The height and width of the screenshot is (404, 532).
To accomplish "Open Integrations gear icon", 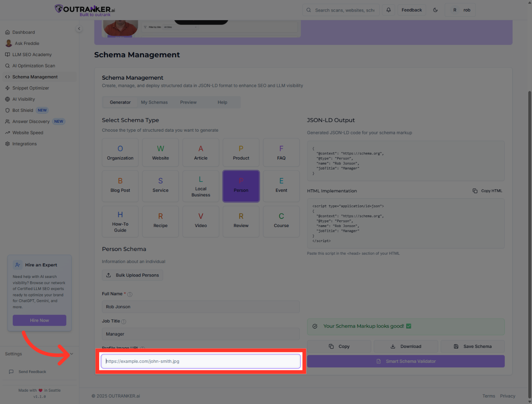I will 7,144.
